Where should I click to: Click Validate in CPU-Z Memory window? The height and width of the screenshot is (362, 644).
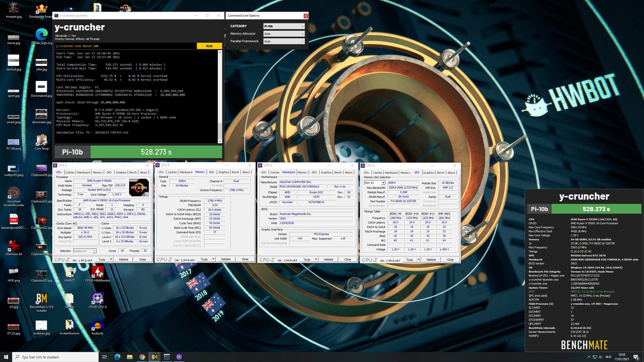pyautogui.click(x=226, y=259)
